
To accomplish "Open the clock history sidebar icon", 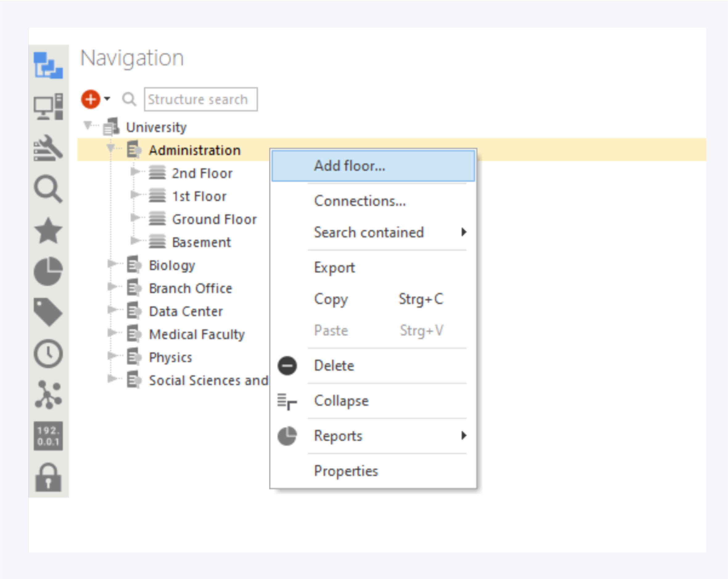I will (48, 354).
